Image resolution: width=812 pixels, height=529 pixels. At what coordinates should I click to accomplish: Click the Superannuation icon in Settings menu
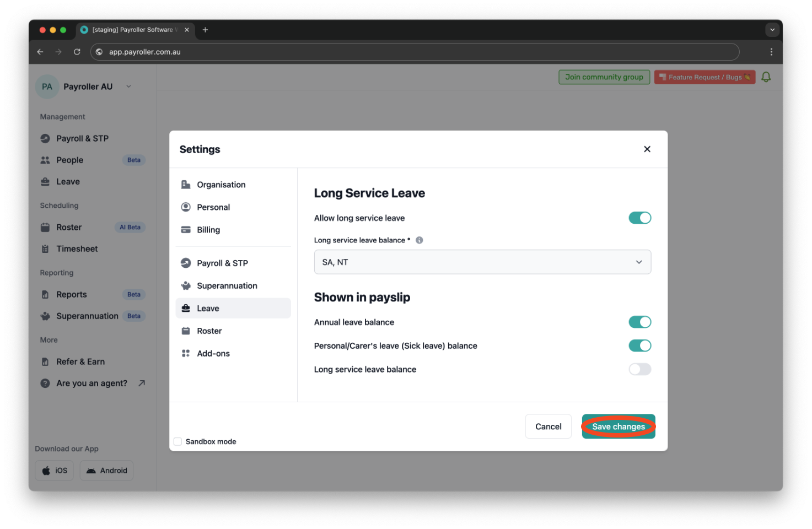click(186, 285)
